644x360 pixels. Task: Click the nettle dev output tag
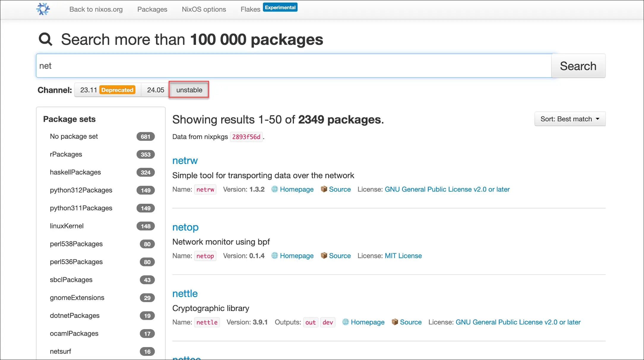[328, 322]
